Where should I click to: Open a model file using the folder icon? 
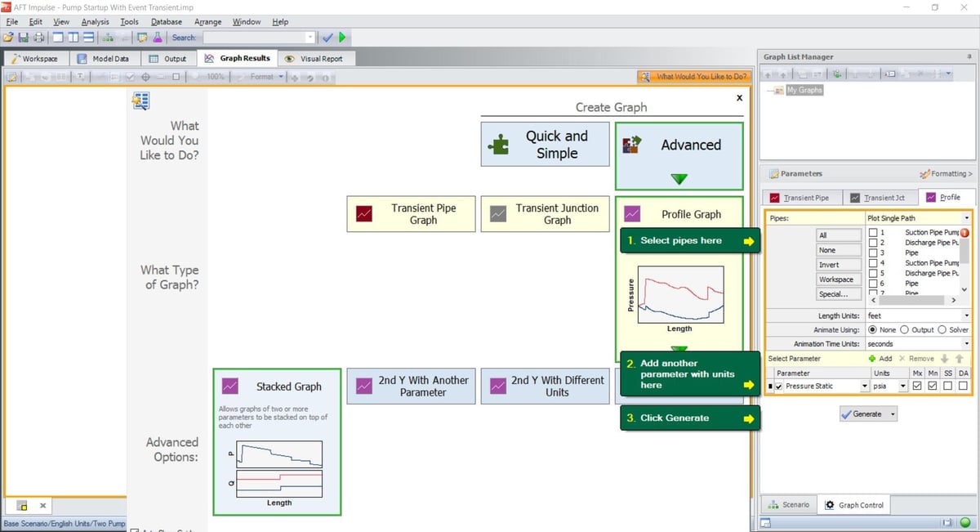click(8, 37)
